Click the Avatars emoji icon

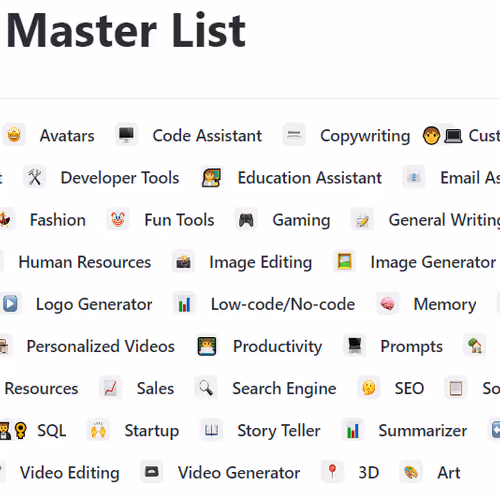(x=14, y=135)
